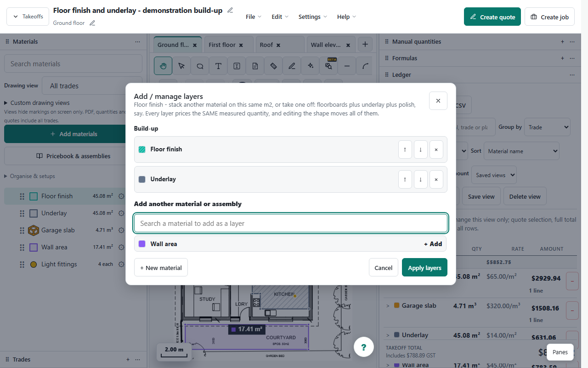Open the File menu

tap(254, 17)
